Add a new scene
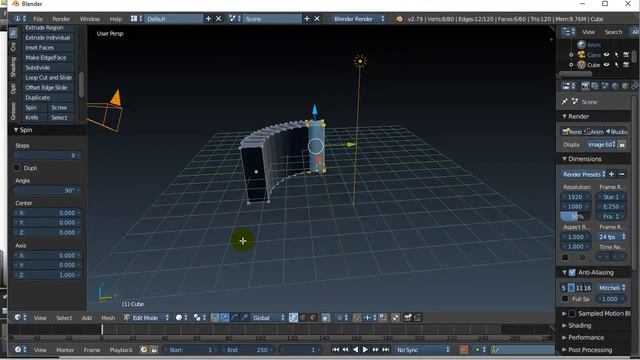Viewport: 640px width, 360px height. (x=307, y=19)
